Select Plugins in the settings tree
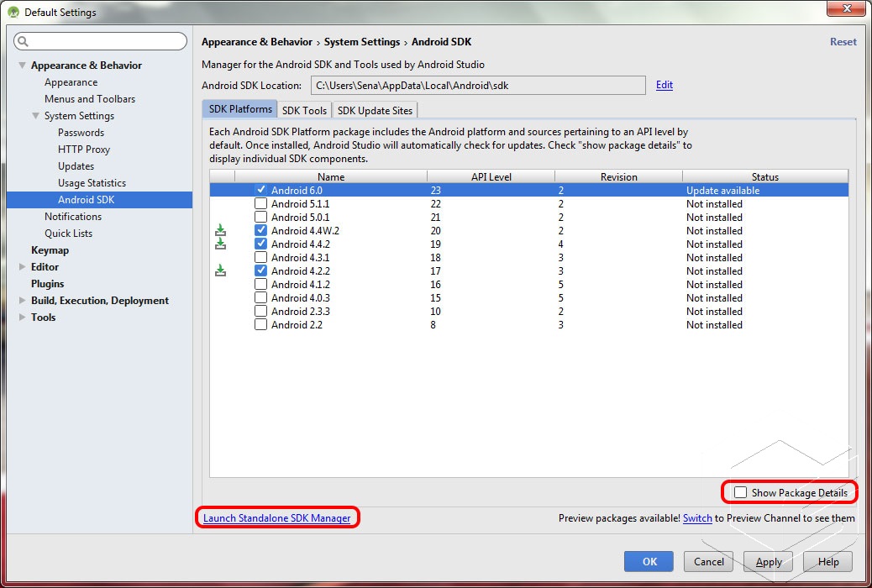 point(47,284)
